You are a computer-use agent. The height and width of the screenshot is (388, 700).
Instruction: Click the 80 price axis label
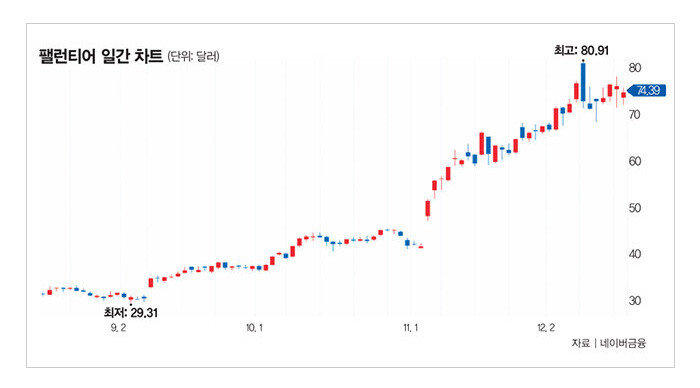pyautogui.click(x=634, y=68)
